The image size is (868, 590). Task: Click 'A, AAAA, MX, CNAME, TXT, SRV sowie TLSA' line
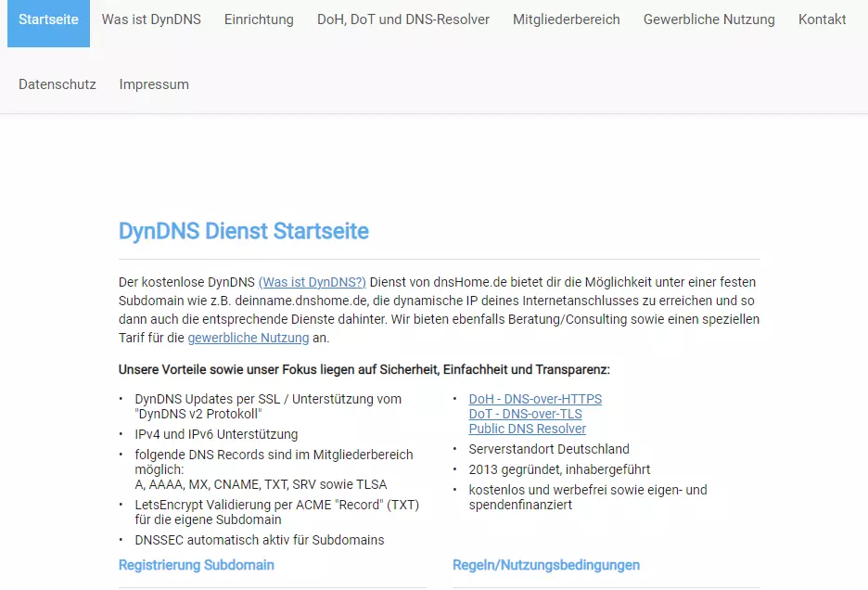click(261, 485)
